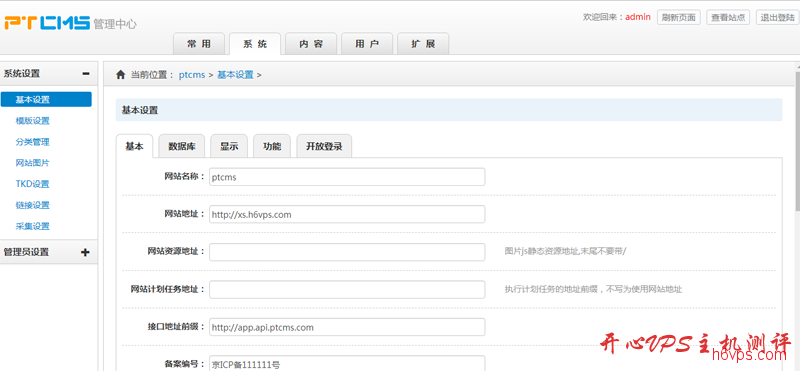Image resolution: width=800 pixels, height=371 pixels.
Task: Switch to the 数据库 settings tab
Action: [x=182, y=146]
